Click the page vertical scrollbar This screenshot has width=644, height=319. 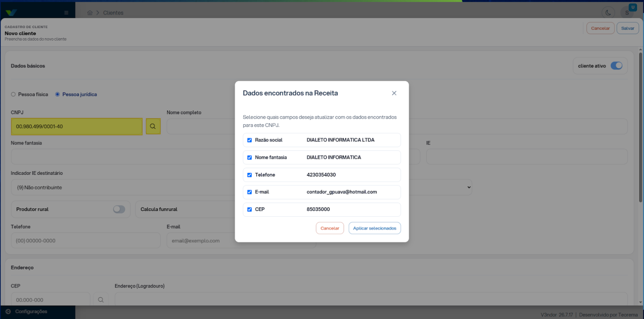[x=640, y=128]
